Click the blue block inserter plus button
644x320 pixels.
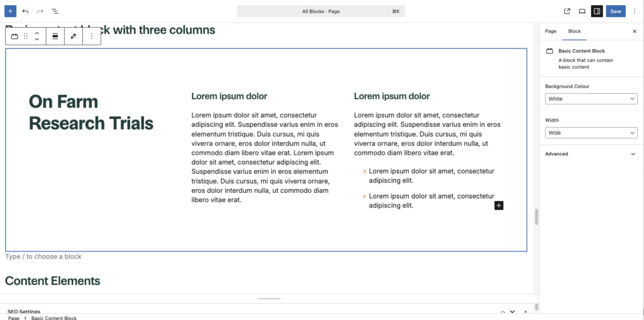[11, 11]
